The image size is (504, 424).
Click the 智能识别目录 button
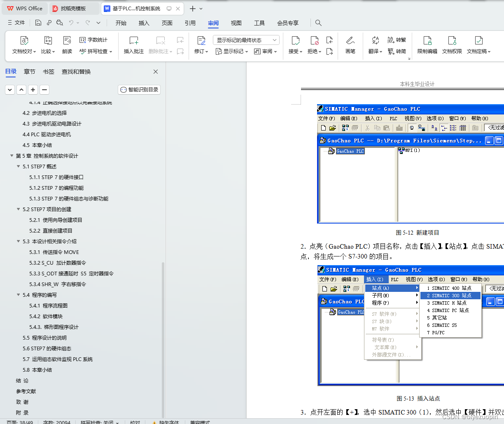pos(139,89)
